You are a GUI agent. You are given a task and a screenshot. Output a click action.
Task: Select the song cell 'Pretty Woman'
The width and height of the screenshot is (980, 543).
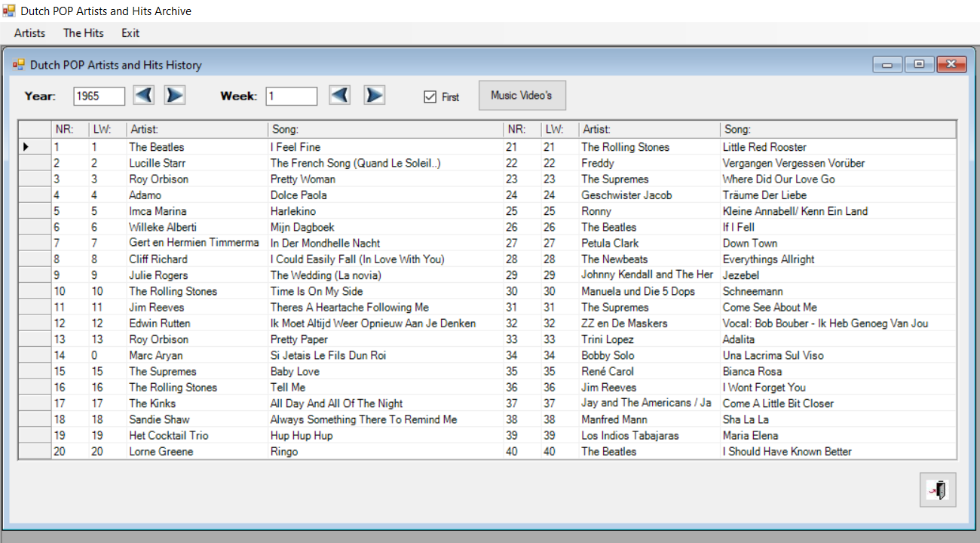pos(385,179)
